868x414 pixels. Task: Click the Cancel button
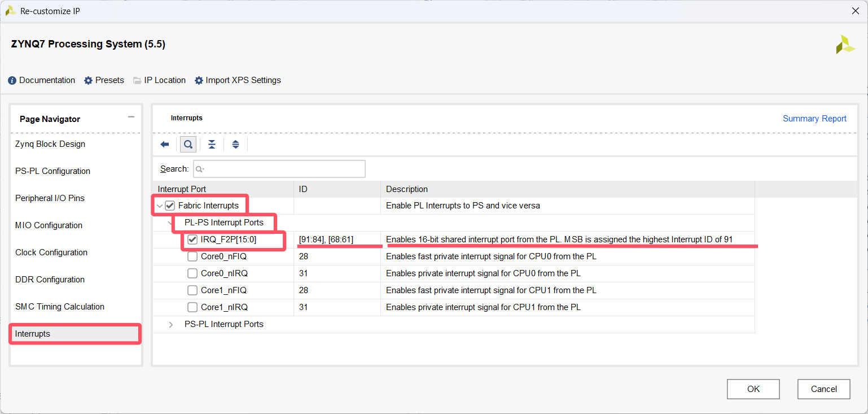tap(824, 389)
